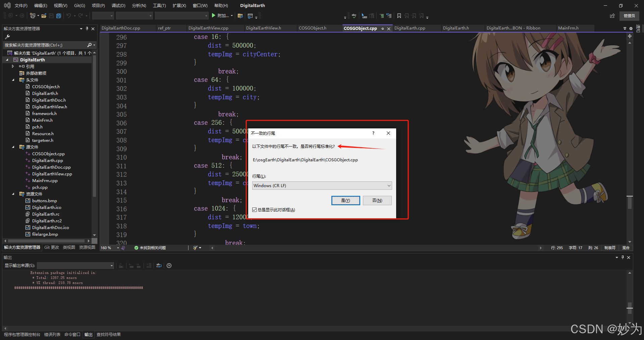Viewport: 644px width, 340px height.
Task: Toggle always show this dialog checkbox
Action: pyautogui.click(x=254, y=210)
